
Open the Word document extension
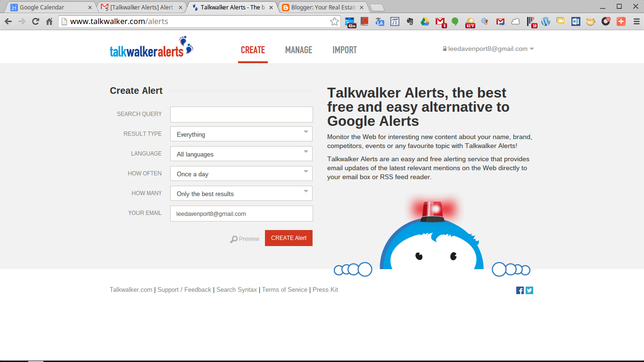tap(576, 21)
